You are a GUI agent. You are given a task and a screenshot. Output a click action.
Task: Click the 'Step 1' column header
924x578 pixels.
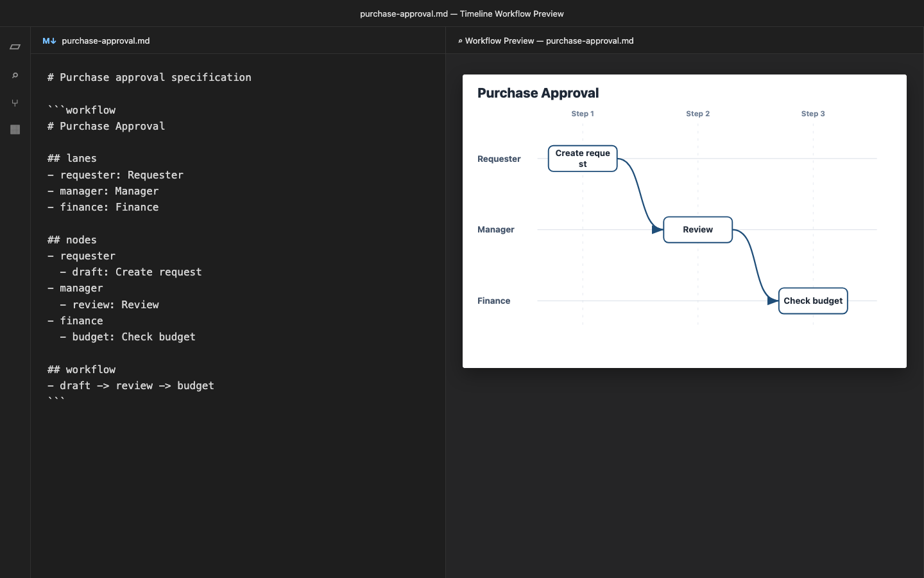tap(583, 114)
